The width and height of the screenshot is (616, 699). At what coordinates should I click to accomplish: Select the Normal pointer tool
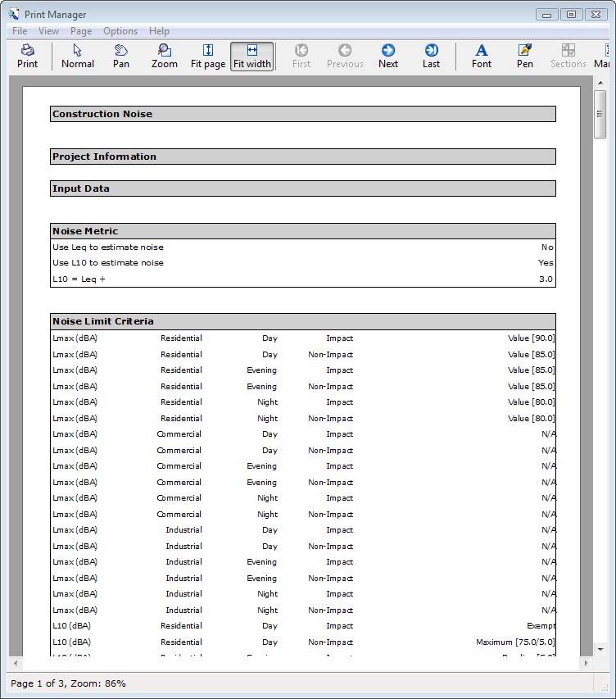[x=78, y=56]
